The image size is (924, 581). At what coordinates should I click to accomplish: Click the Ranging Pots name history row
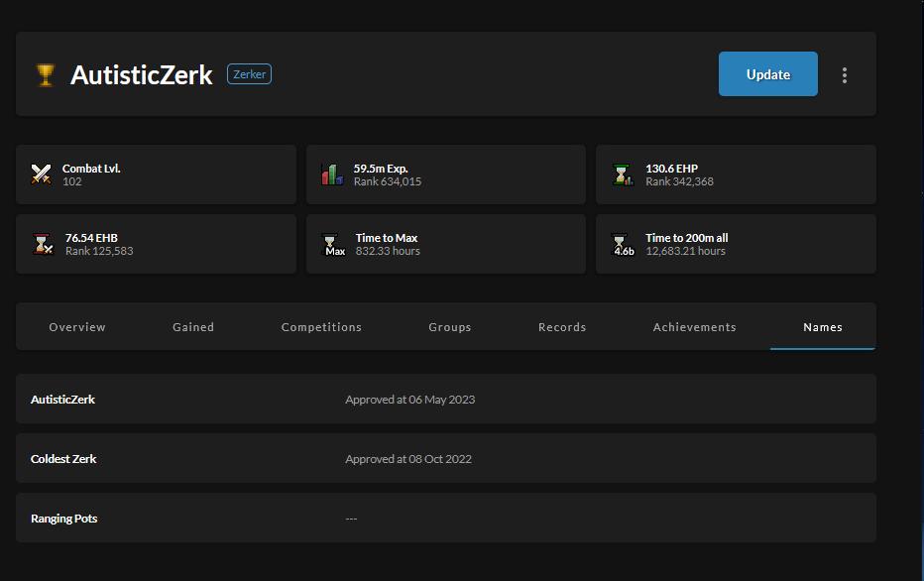pyautogui.click(x=445, y=519)
